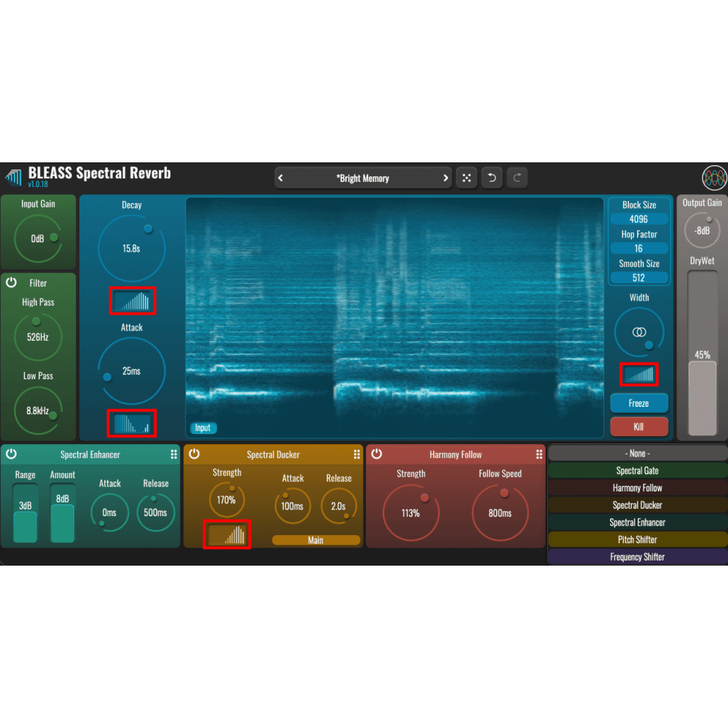This screenshot has height=728, width=728.
Task: Toggle the Spectral Enhancer power button
Action: point(11,454)
